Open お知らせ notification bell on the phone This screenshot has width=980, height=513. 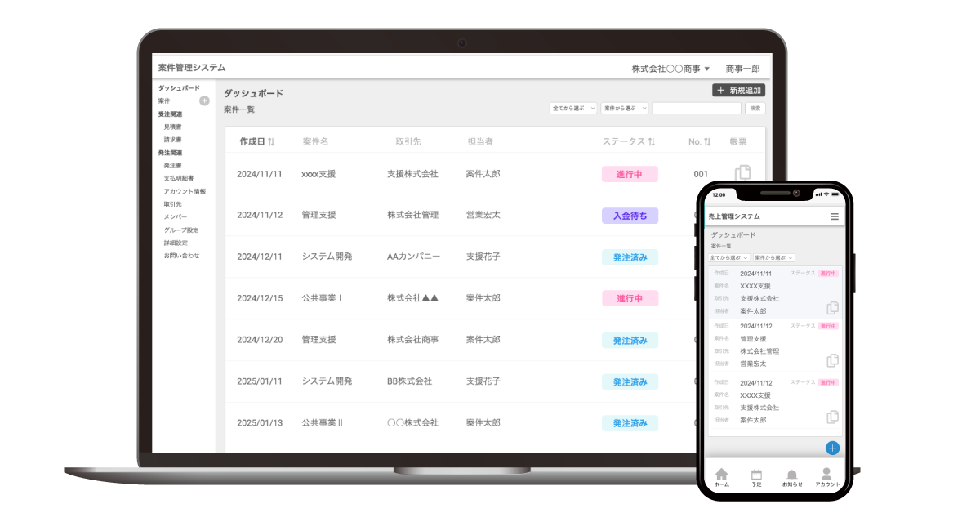(x=791, y=475)
